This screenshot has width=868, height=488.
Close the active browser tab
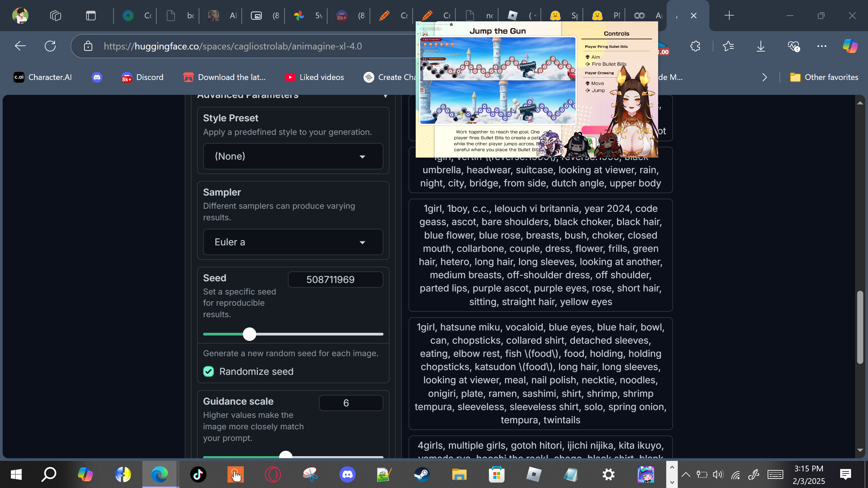click(694, 16)
